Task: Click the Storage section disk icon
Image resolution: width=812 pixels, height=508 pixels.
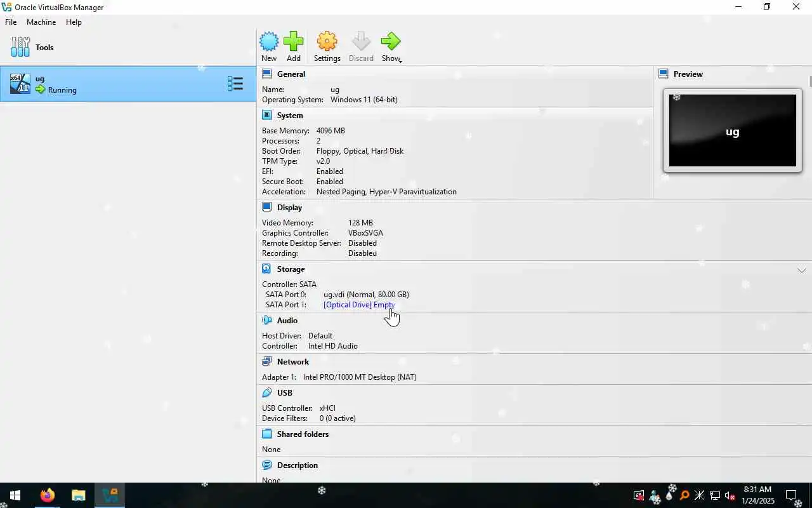Action: click(x=267, y=269)
